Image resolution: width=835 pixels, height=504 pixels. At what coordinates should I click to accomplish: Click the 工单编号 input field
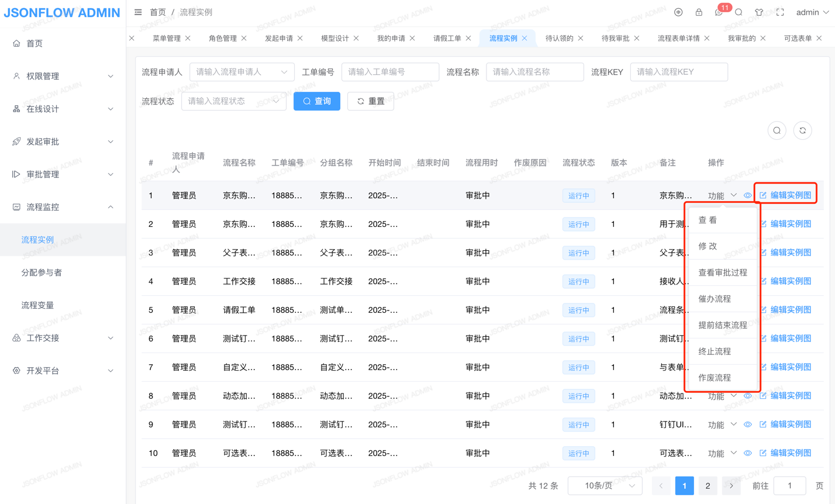(390, 72)
